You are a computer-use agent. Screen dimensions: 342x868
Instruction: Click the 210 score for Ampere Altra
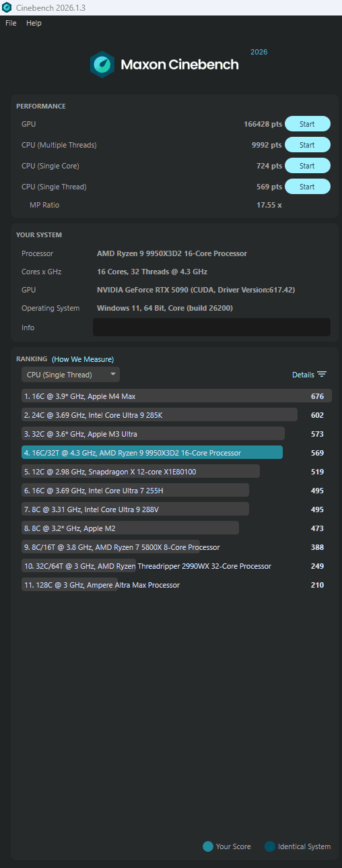click(x=317, y=585)
